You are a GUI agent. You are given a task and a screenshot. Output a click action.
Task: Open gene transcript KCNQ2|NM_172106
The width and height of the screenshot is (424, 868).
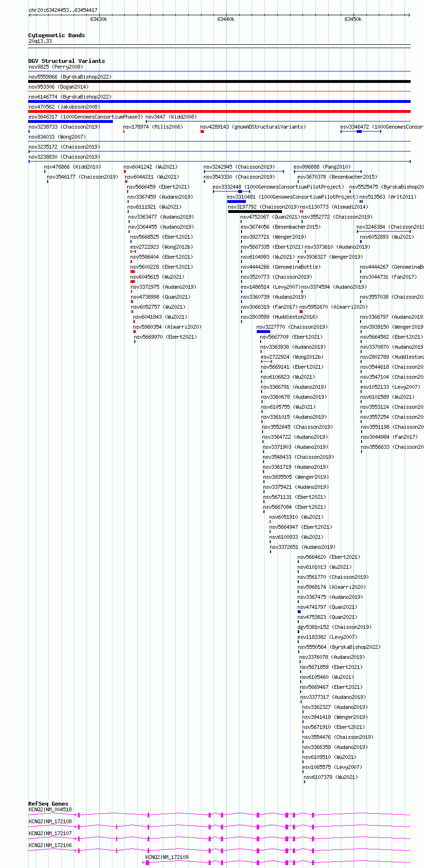pos(50,845)
